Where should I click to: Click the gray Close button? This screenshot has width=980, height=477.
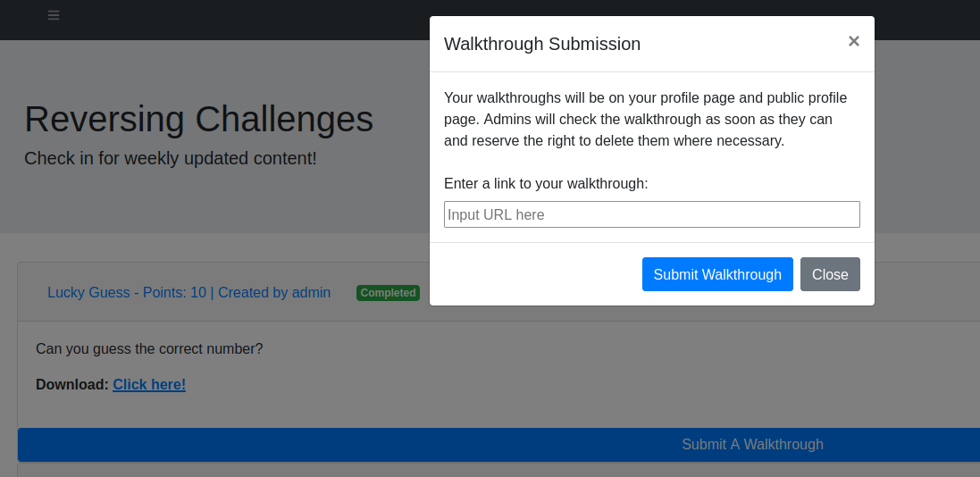click(830, 274)
